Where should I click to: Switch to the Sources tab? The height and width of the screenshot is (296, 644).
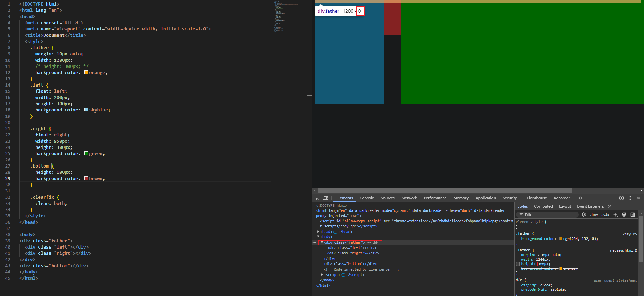coord(388,198)
